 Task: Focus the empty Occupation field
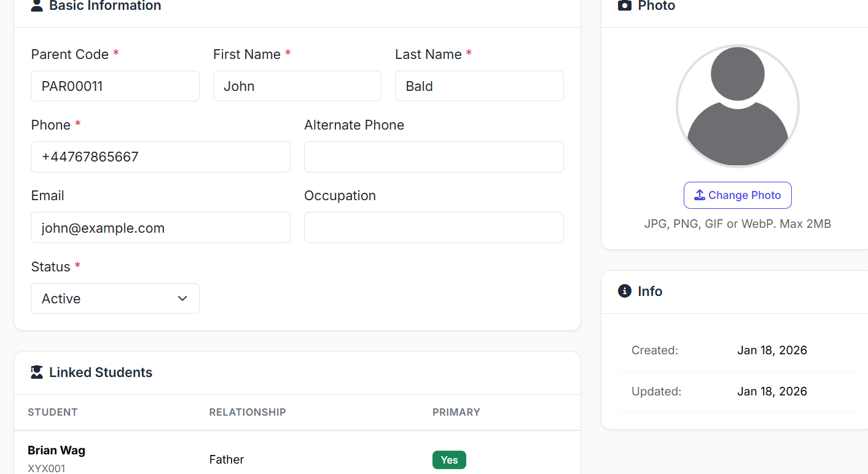(434, 228)
